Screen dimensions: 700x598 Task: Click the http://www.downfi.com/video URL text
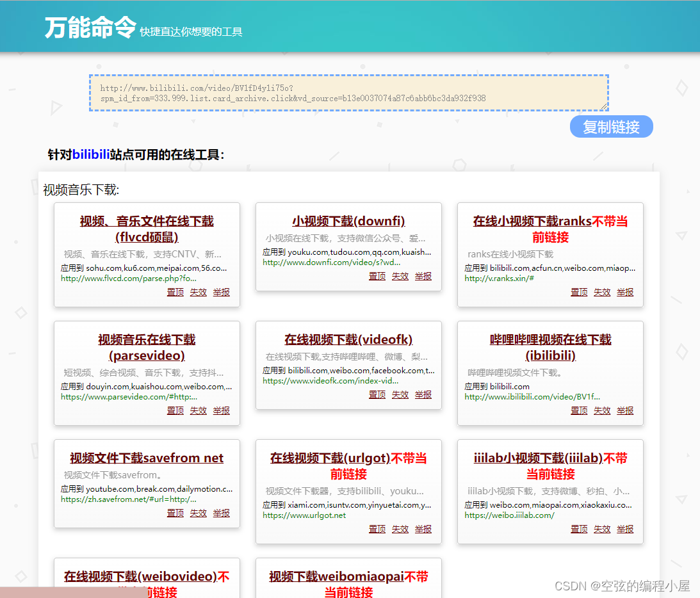point(331,263)
